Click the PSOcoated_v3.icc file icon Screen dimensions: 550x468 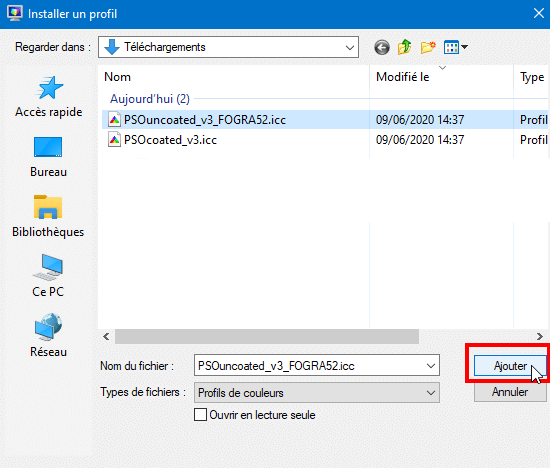tap(114, 140)
